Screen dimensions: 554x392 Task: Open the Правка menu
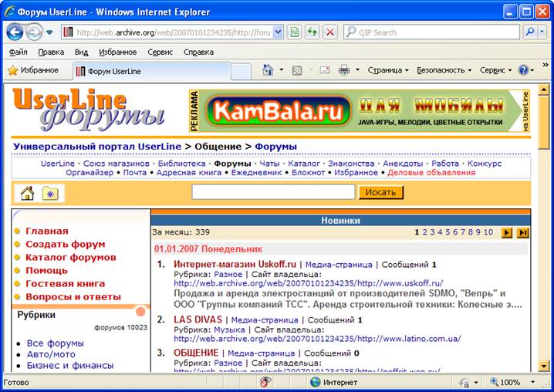[x=51, y=52]
